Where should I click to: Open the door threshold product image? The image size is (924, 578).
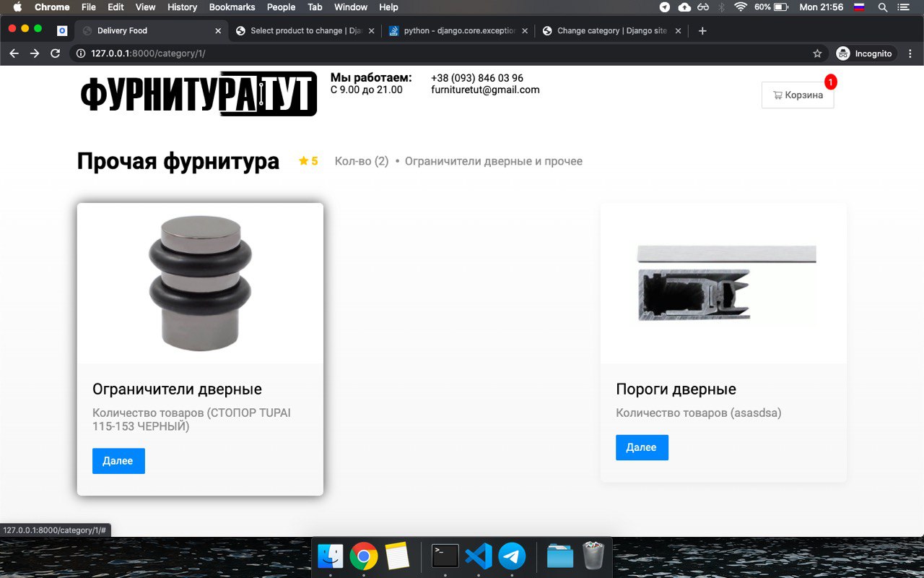pos(723,283)
